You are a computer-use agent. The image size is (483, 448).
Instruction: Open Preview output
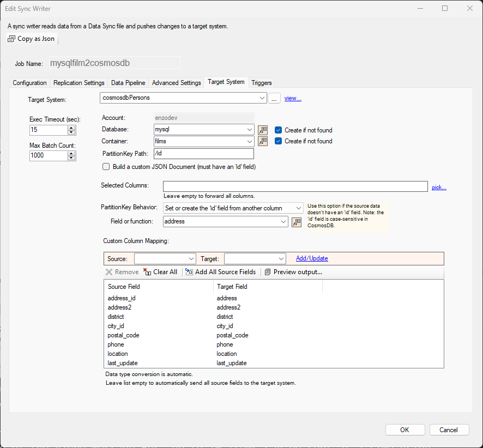point(293,272)
